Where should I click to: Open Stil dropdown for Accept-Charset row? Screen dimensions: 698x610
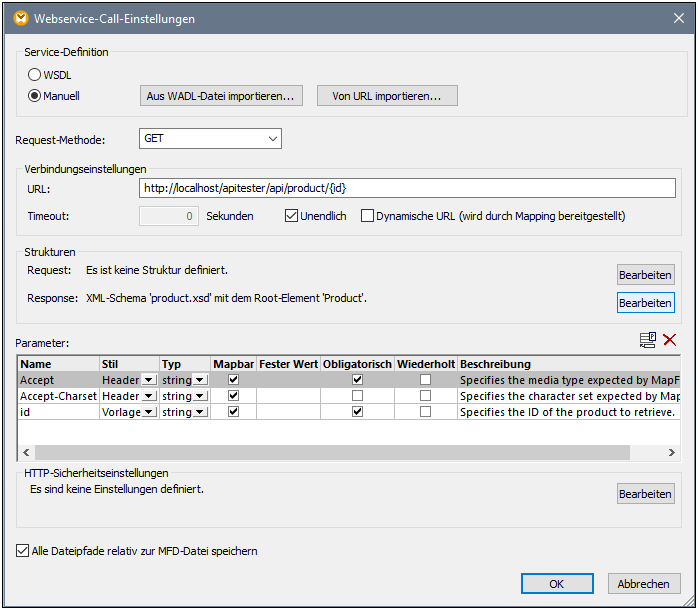click(149, 396)
